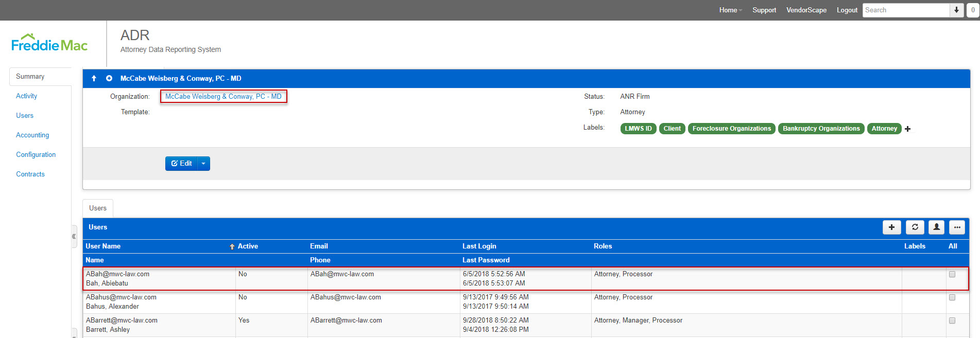Click user name ABah@mwc-law.com

point(117,274)
